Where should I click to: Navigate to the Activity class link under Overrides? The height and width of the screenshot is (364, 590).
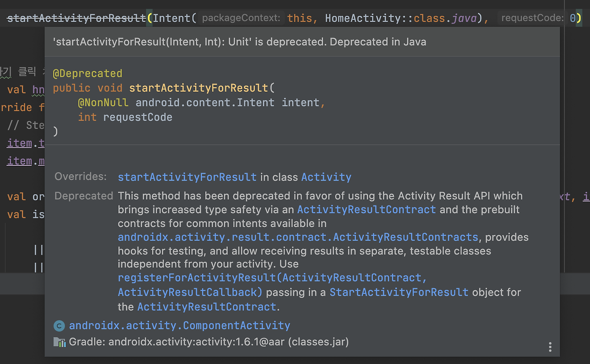pos(326,177)
